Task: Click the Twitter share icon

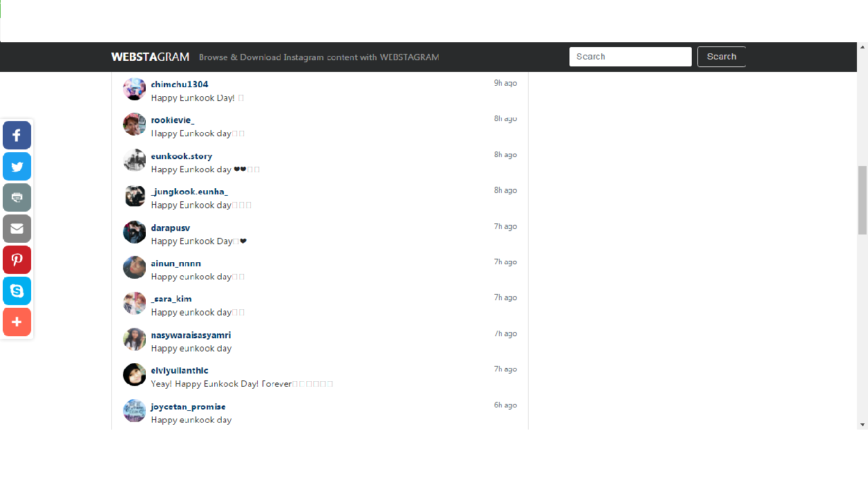Action: [17, 167]
